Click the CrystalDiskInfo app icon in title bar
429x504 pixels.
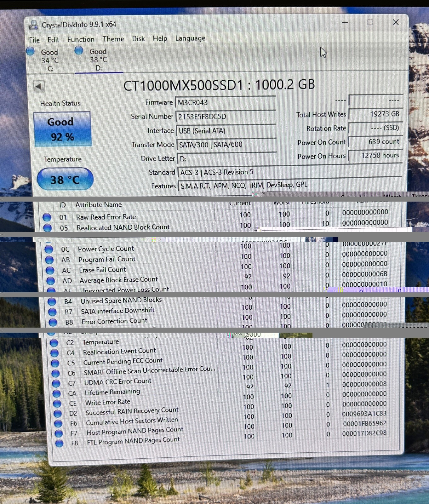[x=34, y=25]
